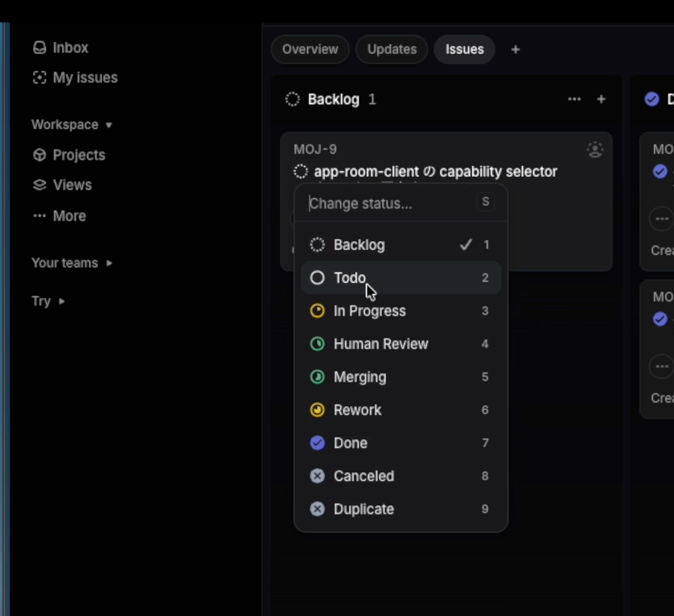Collapse the Workspace section arrow
674x616 pixels.
tap(109, 125)
